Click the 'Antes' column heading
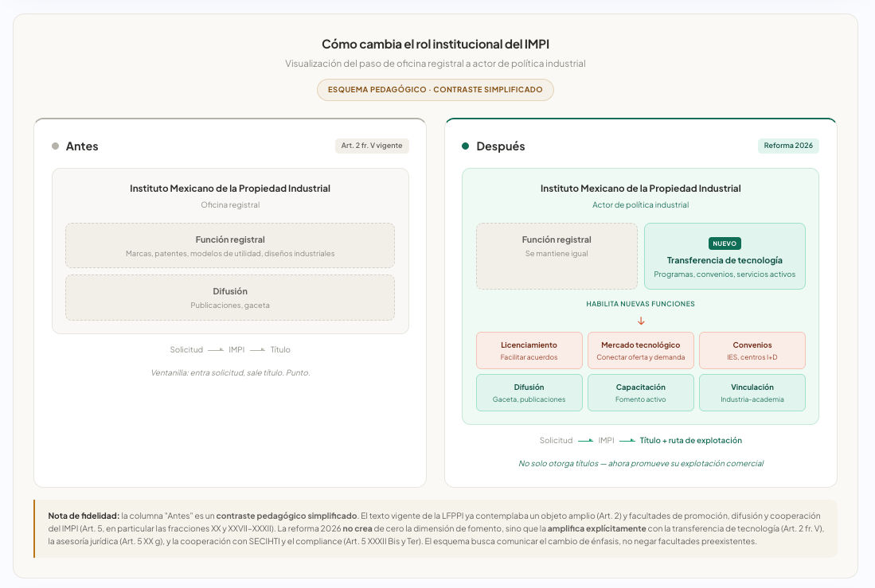 (x=82, y=146)
